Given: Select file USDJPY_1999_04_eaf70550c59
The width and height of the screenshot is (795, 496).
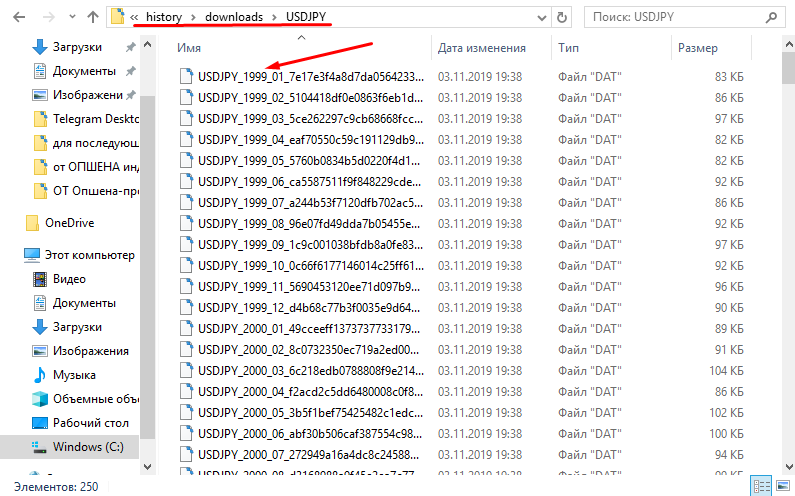Looking at the screenshot, I should 310,139.
